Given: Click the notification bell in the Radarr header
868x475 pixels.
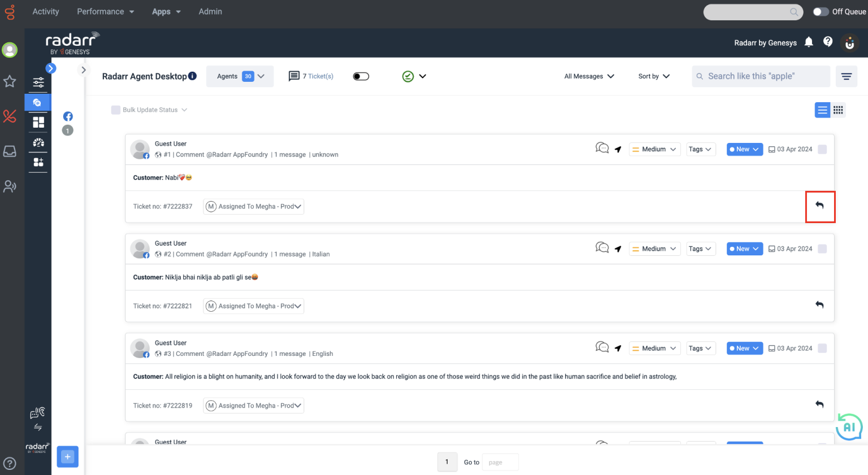Looking at the screenshot, I should point(808,42).
